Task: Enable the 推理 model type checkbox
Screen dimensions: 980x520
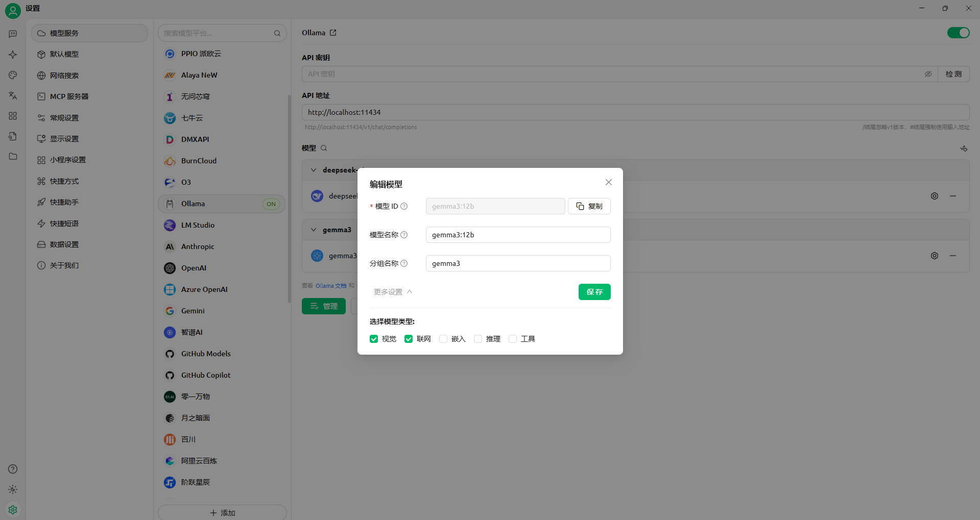Action: [478, 339]
